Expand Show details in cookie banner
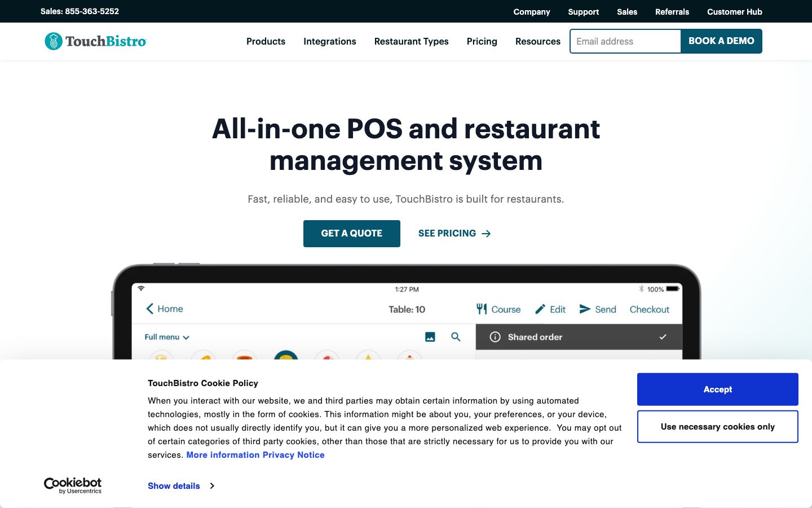 pos(181,486)
